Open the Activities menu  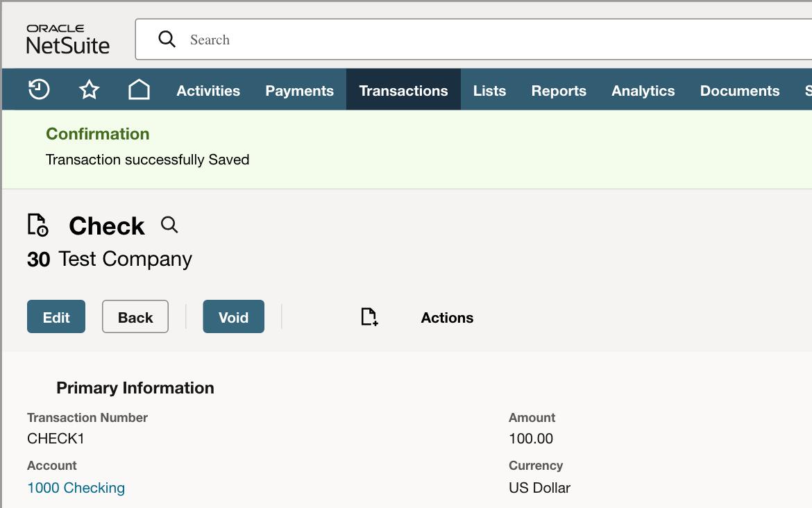[208, 91]
